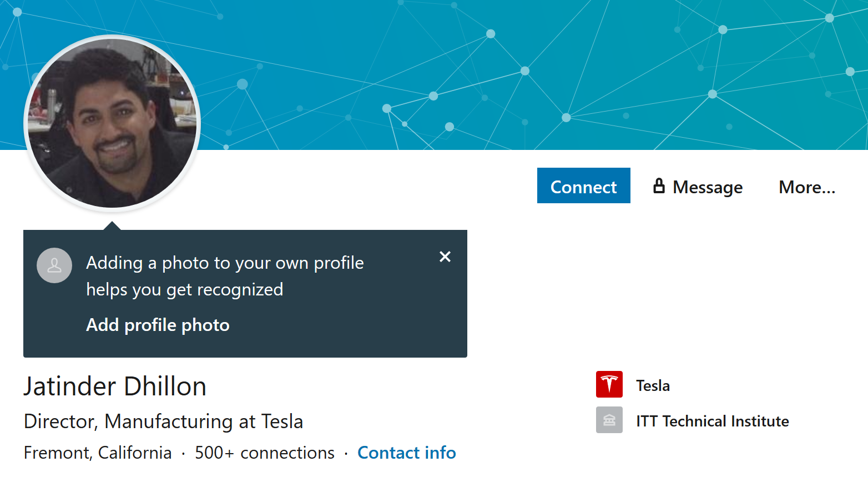Open the More... actions dropdown

(806, 187)
